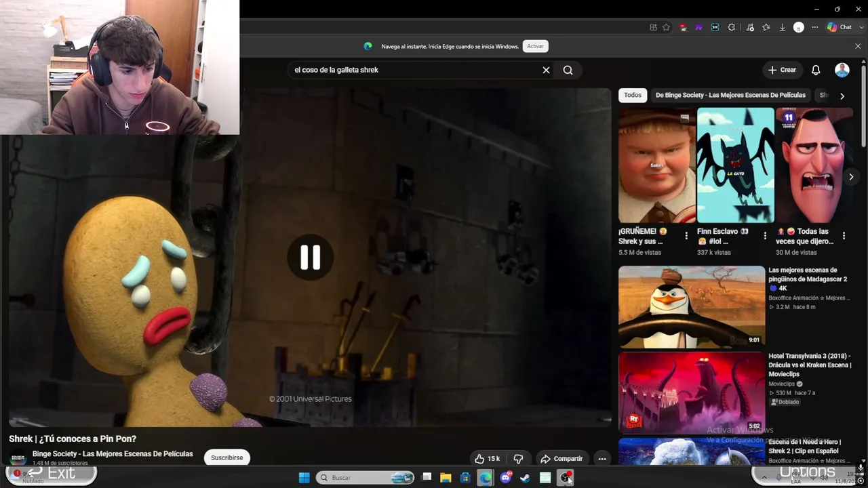The width and height of the screenshot is (868, 488).
Task: Open the Edge Extensions puzzle icon
Action: point(732,27)
